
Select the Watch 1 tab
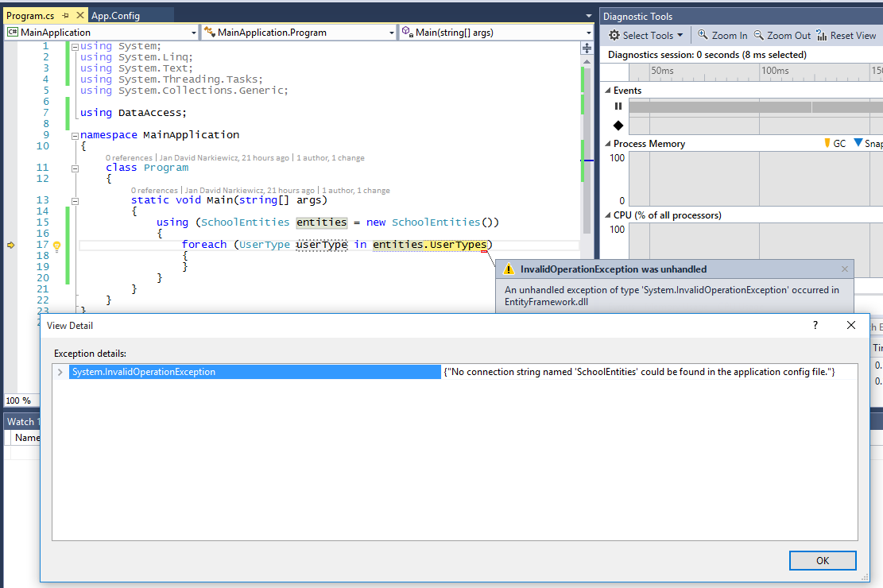[x=21, y=421]
